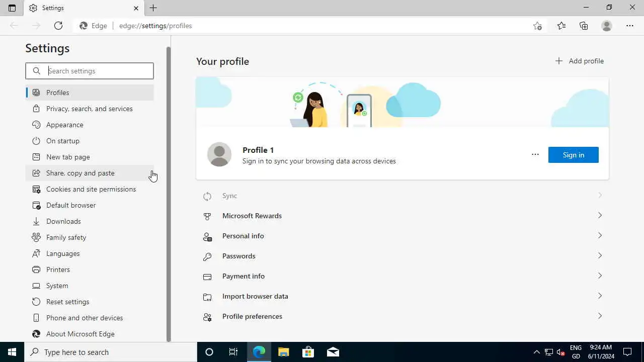This screenshot has width=644, height=362.
Task: Click the volume icon in system tray
Action: point(561,352)
